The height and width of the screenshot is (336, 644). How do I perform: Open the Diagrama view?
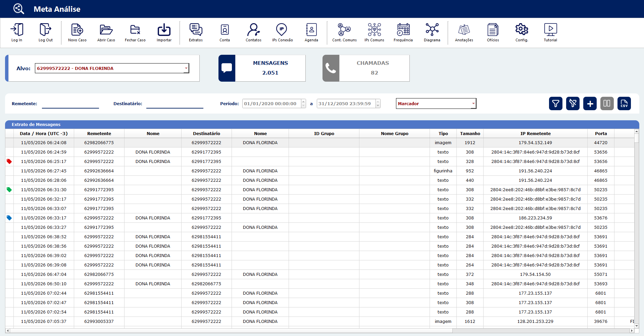click(432, 32)
